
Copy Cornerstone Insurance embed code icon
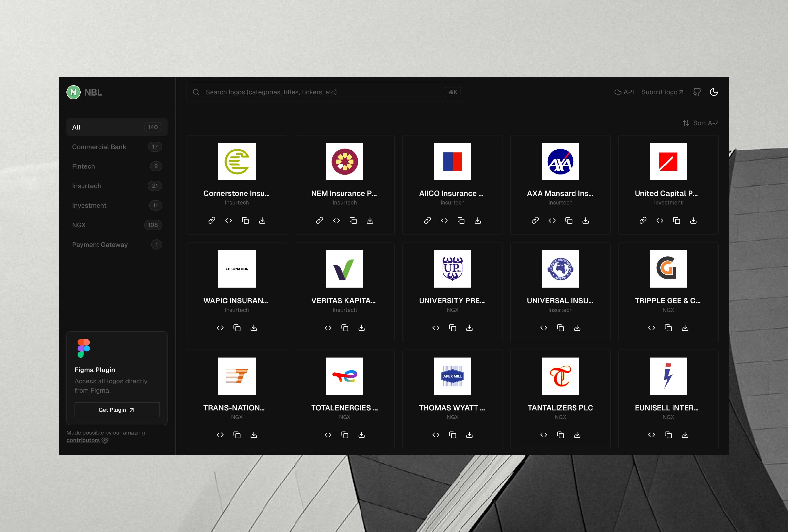229,221
